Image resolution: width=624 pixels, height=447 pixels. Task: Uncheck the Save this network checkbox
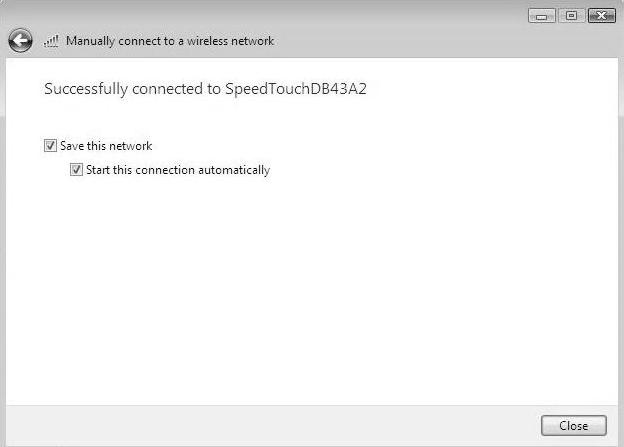[x=50, y=146]
